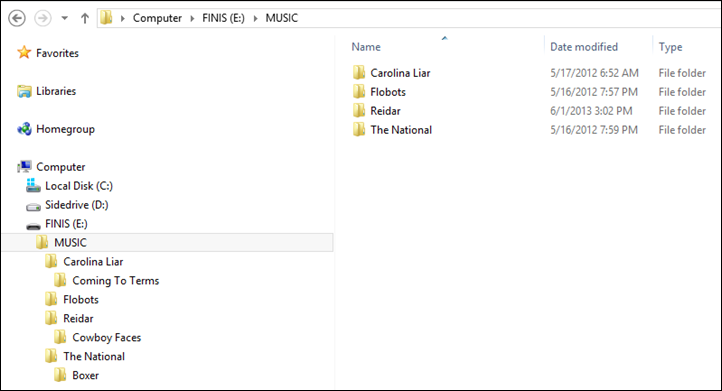Click Flobots folder icon in file list
The height and width of the screenshot is (391, 722).
(359, 91)
